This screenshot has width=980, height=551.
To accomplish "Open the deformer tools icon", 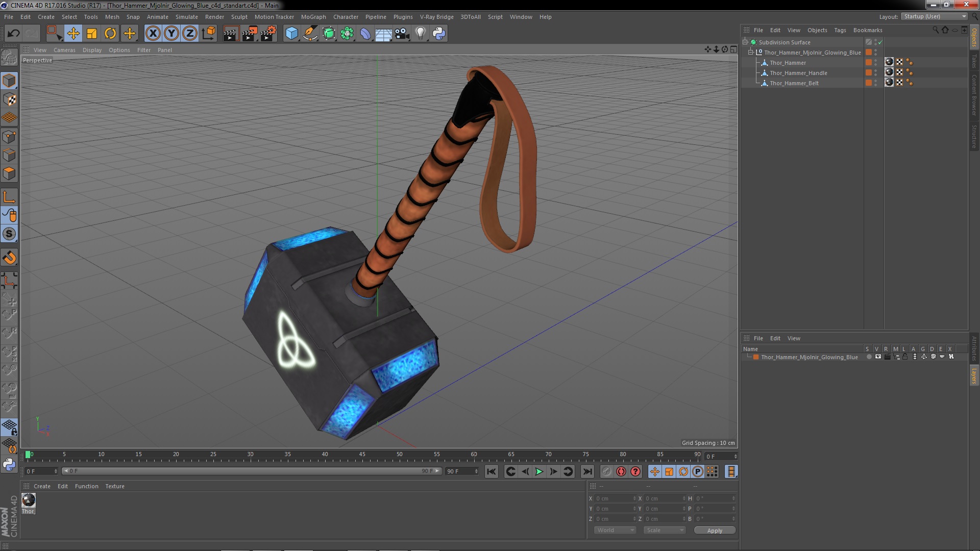I will click(365, 34).
